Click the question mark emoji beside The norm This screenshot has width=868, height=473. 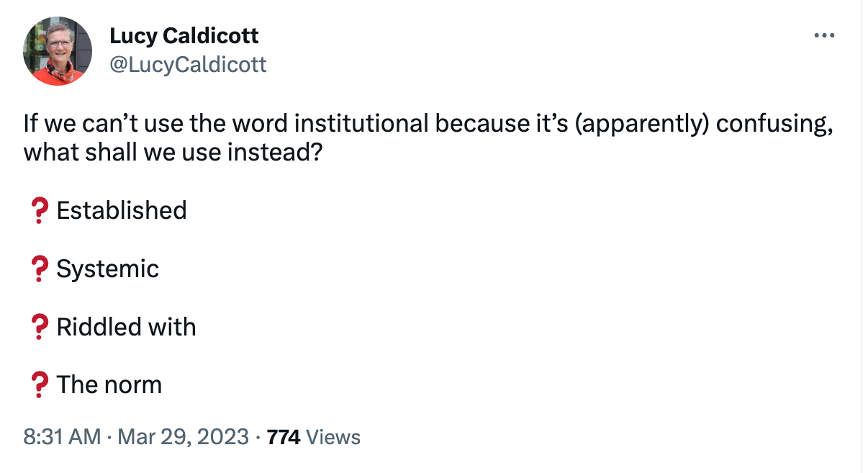[x=38, y=384]
